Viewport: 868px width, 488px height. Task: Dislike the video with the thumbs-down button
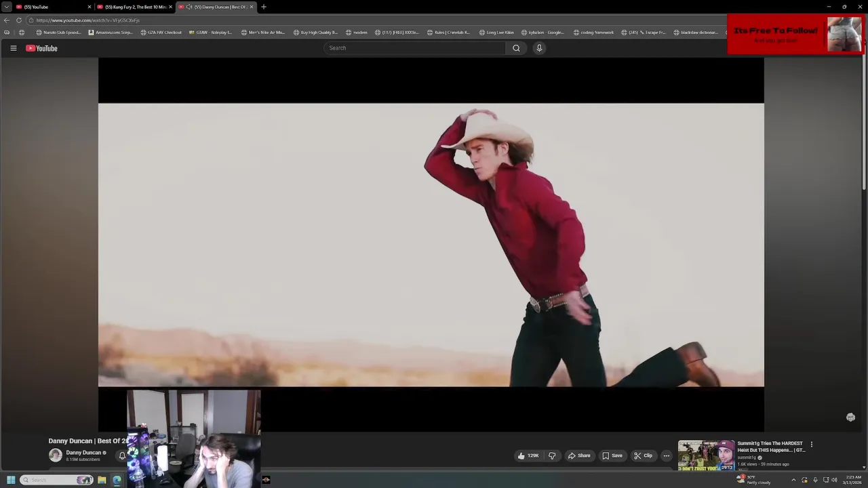coord(552,455)
